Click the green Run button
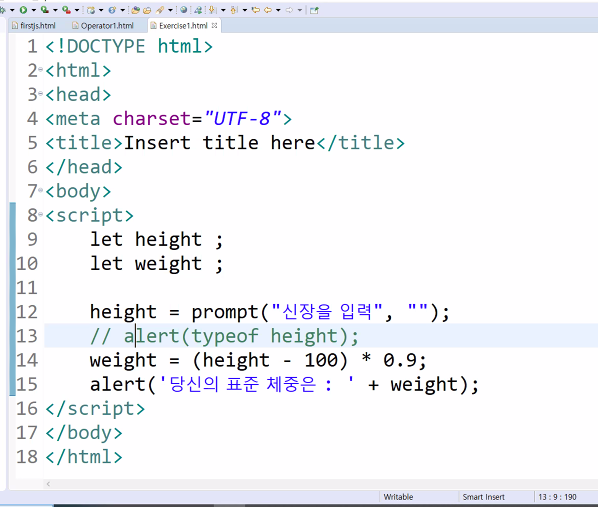Image resolution: width=598 pixels, height=507 pixels. (x=23, y=10)
